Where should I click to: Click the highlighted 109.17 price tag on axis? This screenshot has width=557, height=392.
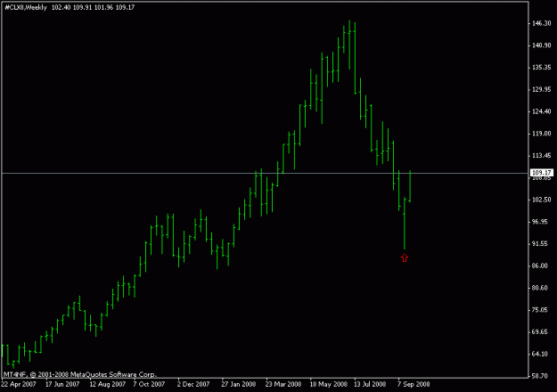click(x=542, y=173)
